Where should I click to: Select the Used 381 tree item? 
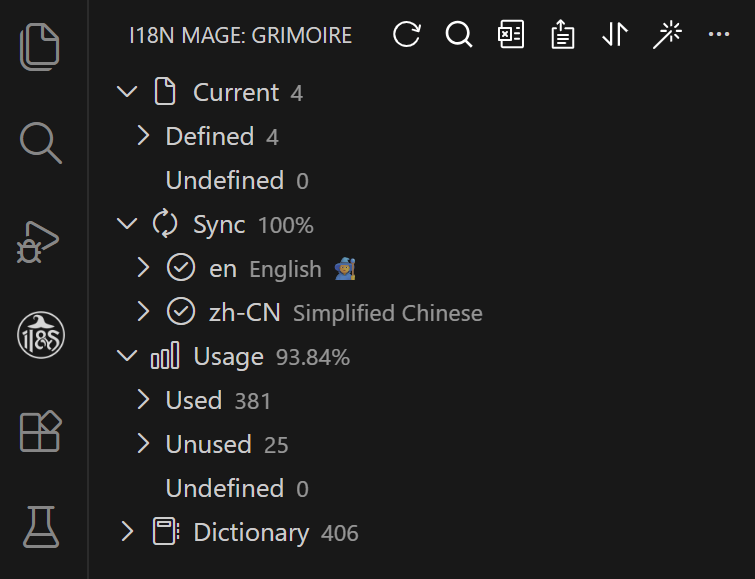(194, 400)
